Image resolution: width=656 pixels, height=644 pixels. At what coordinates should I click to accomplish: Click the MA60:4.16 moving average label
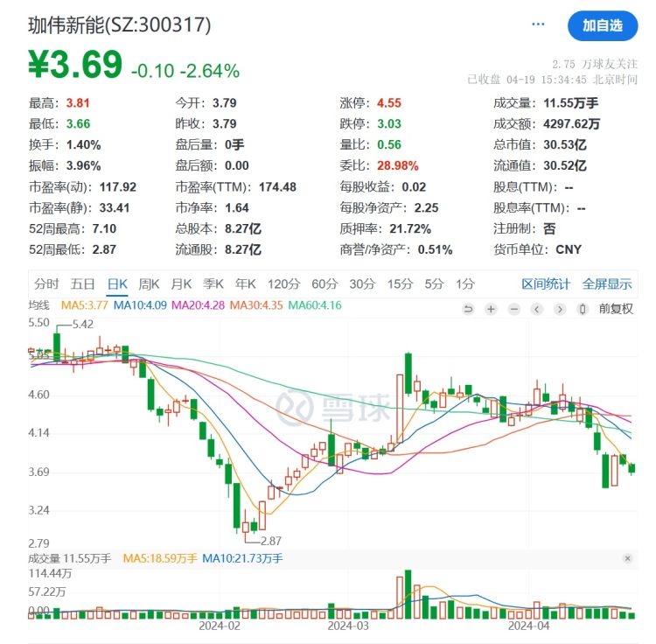click(315, 305)
